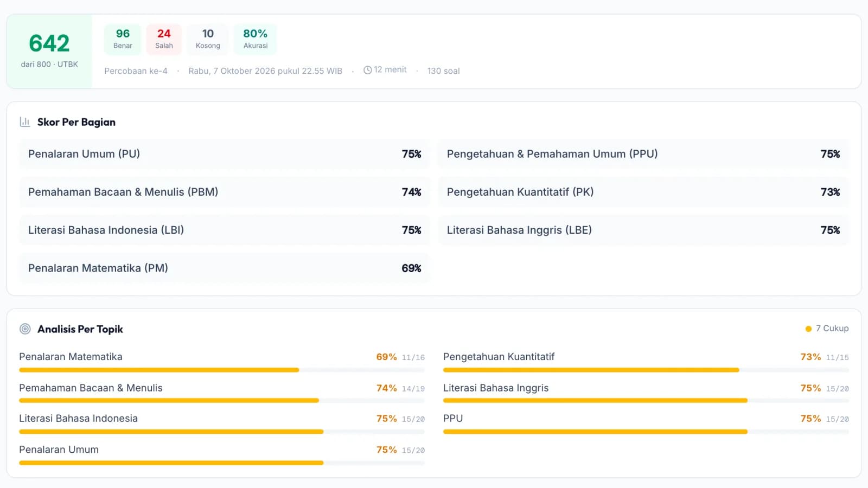Select the 24 Salah stat card
The image size is (868, 488).
click(x=164, y=39)
